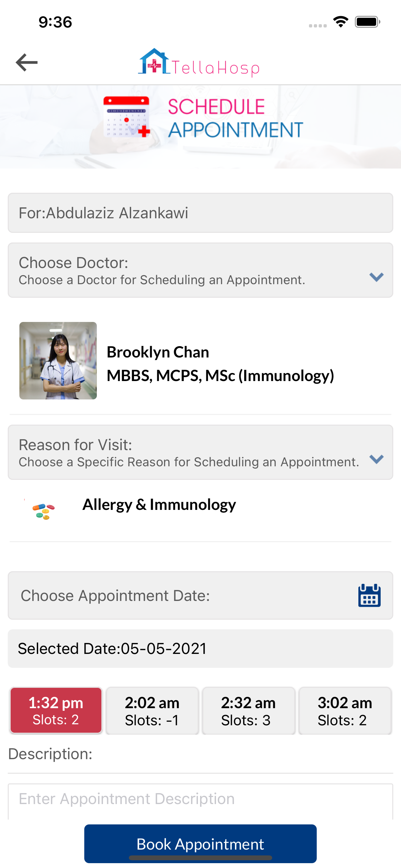Tap the TellaHosp house logo
Viewport: 401px width, 868px height.
(x=154, y=62)
